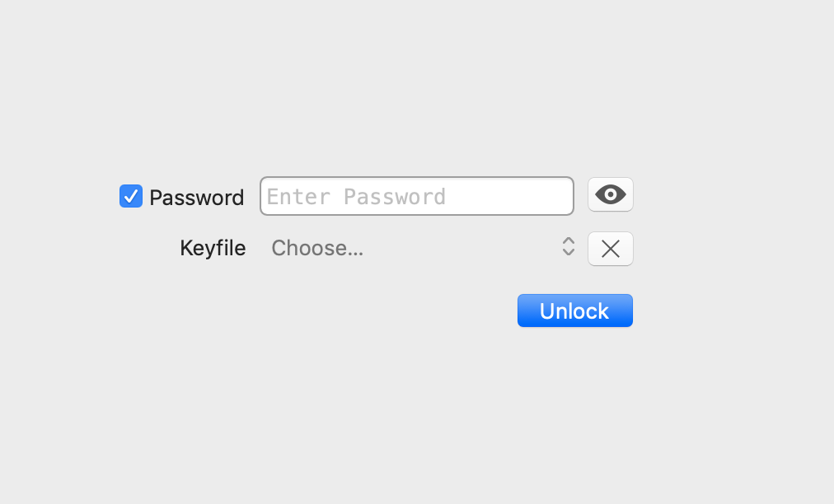Viewport: 834px width, 504px height.
Task: Toggle the Password credential checkbox
Action: pyautogui.click(x=130, y=196)
